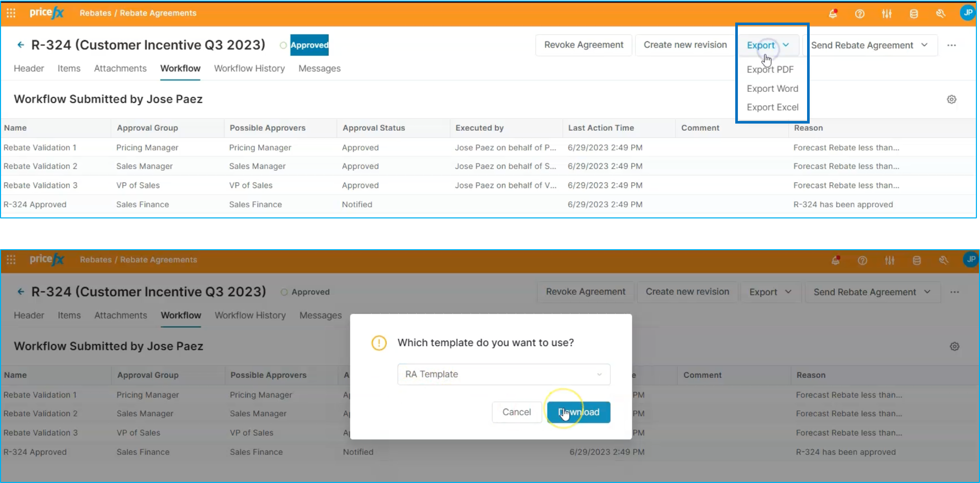Open JP user avatar in bottom header
This screenshot has height=483, width=980.
(971, 259)
